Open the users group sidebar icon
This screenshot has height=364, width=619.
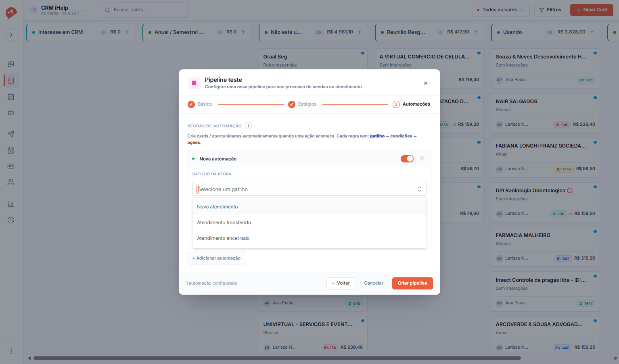pyautogui.click(x=11, y=182)
